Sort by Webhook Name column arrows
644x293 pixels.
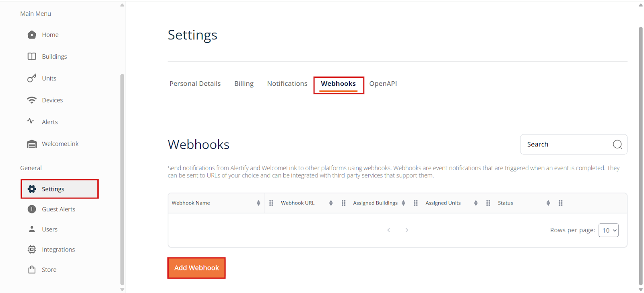[x=258, y=203]
